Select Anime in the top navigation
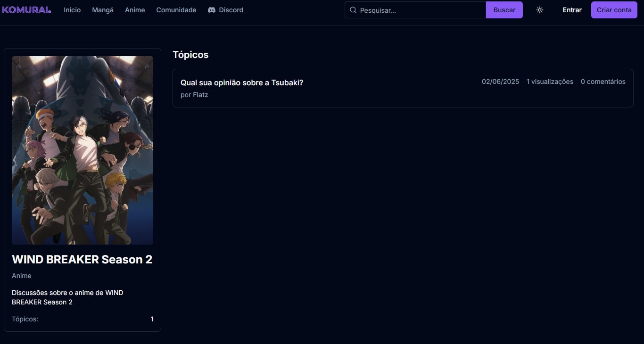Viewport: 644px width, 344px height. [x=135, y=10]
